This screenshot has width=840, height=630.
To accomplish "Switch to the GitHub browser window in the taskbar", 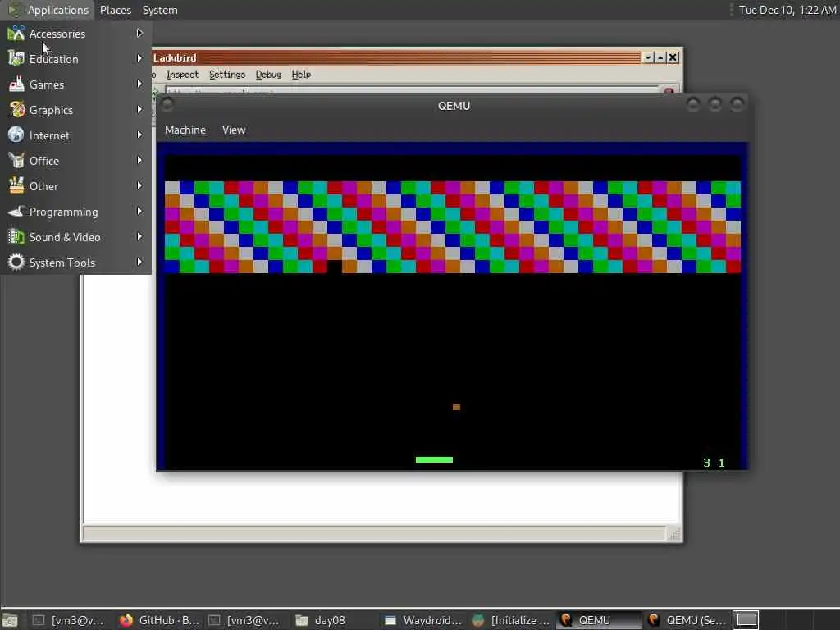I will point(159,620).
